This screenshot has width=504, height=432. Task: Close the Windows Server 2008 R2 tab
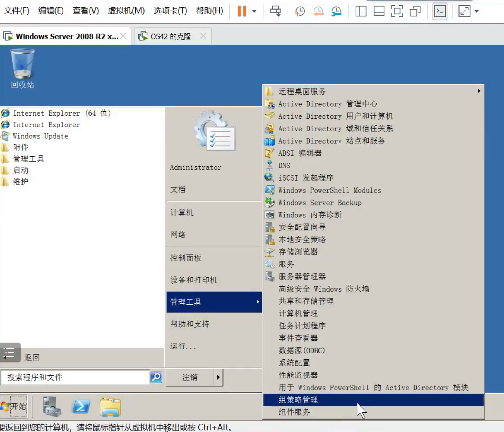coord(123,36)
